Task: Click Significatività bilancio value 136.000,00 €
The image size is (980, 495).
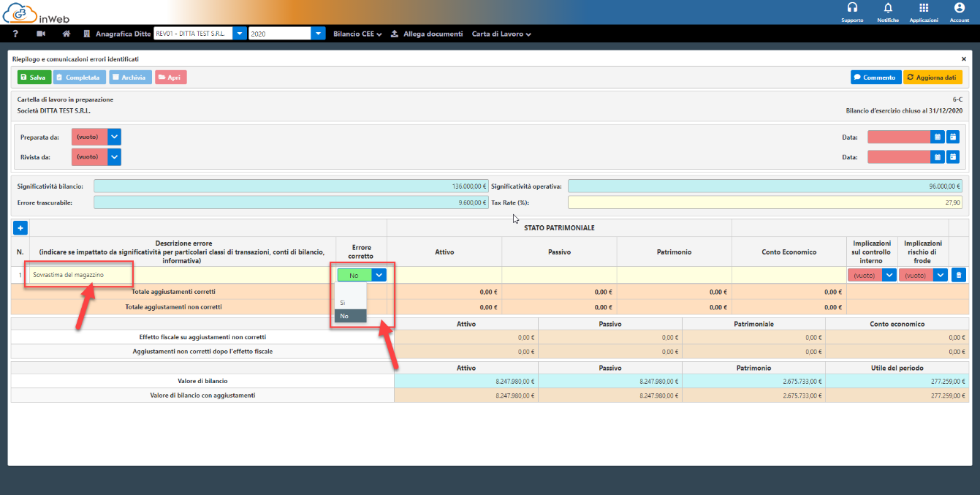Action: tap(291, 186)
